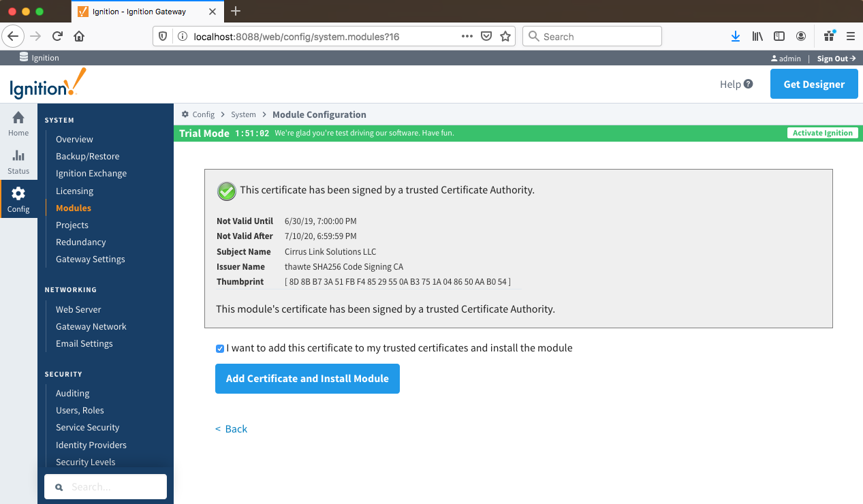Open Web Server settings
Image resolution: width=863 pixels, height=504 pixels.
pos(78,309)
